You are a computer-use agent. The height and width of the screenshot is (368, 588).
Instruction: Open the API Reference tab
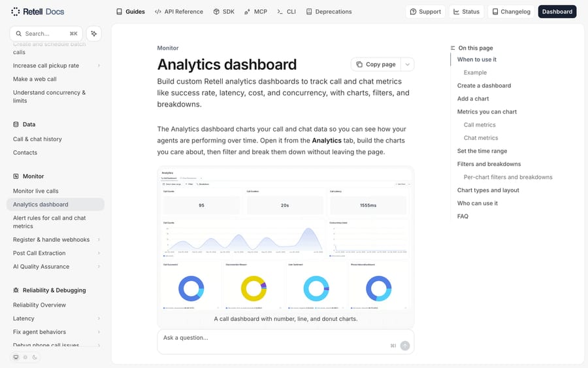(179, 12)
